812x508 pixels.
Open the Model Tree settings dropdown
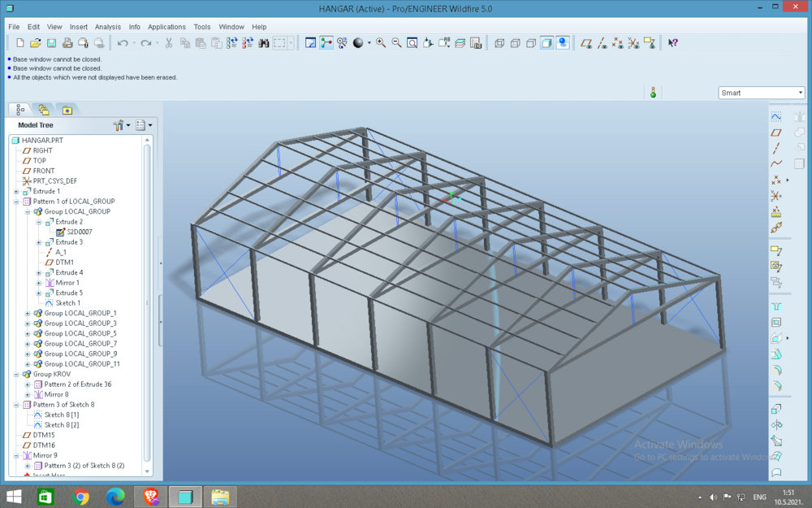click(122, 125)
